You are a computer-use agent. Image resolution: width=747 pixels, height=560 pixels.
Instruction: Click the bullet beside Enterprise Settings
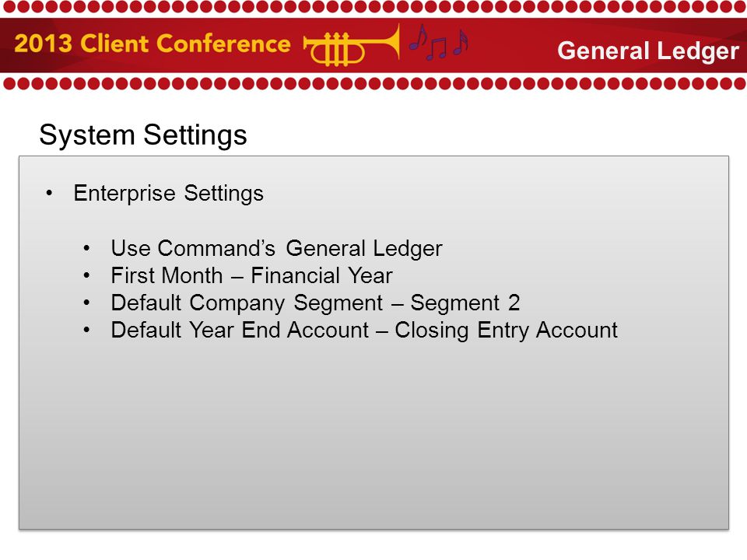click(50, 194)
